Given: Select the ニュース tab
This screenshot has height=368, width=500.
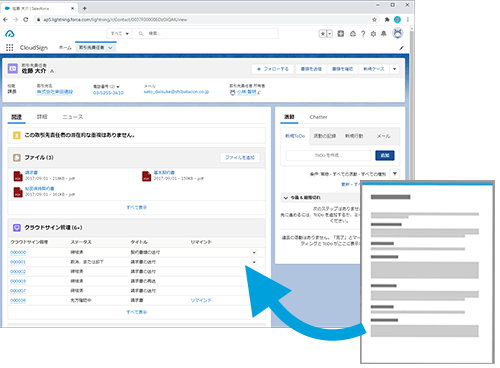Looking at the screenshot, I should [73, 117].
